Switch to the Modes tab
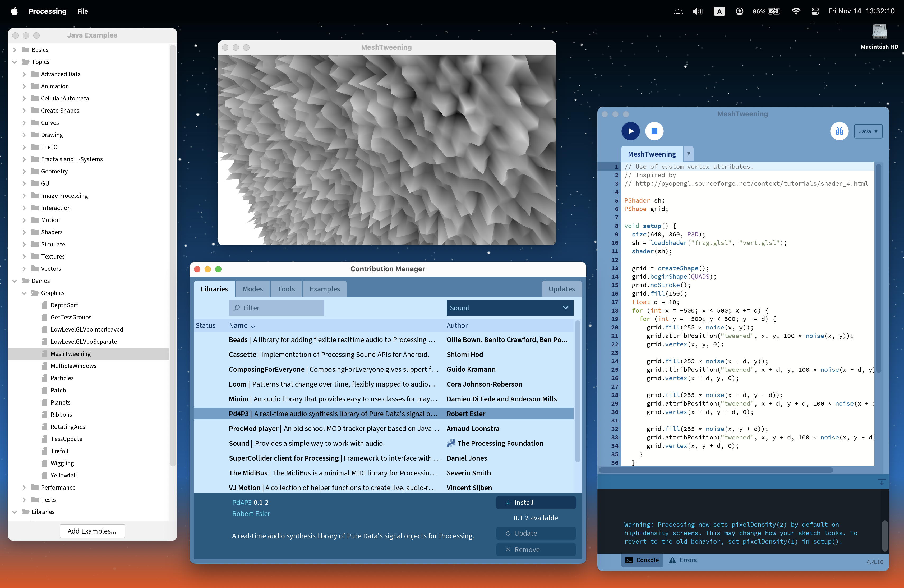The height and width of the screenshot is (588, 904). pos(253,289)
